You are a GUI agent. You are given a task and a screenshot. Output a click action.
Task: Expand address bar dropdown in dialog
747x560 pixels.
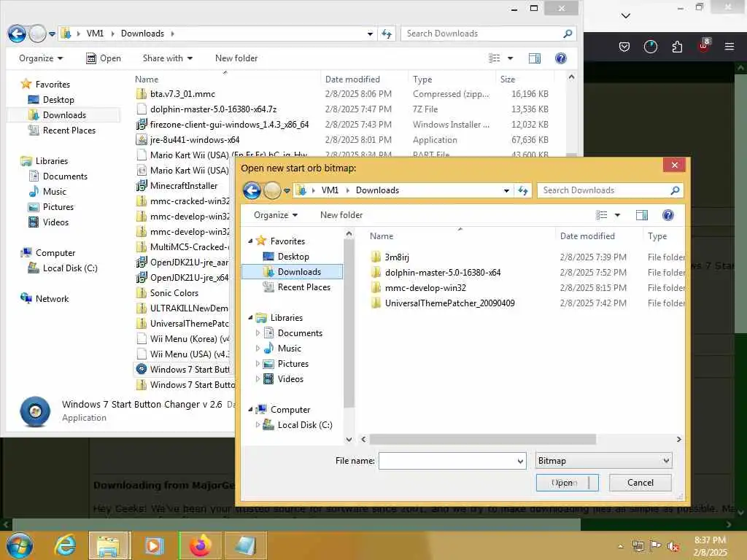click(x=506, y=190)
